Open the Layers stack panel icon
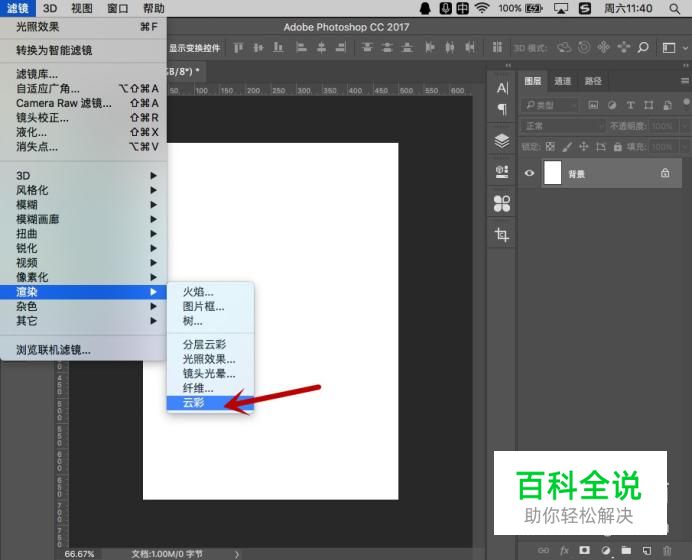 coord(502,141)
